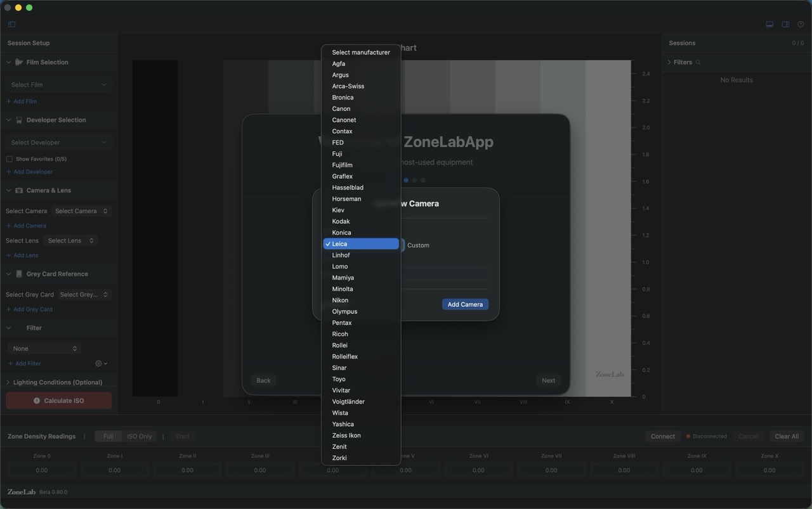Choose the Select manufacturer placeholder entry
The height and width of the screenshot is (509, 812).
coord(361,53)
